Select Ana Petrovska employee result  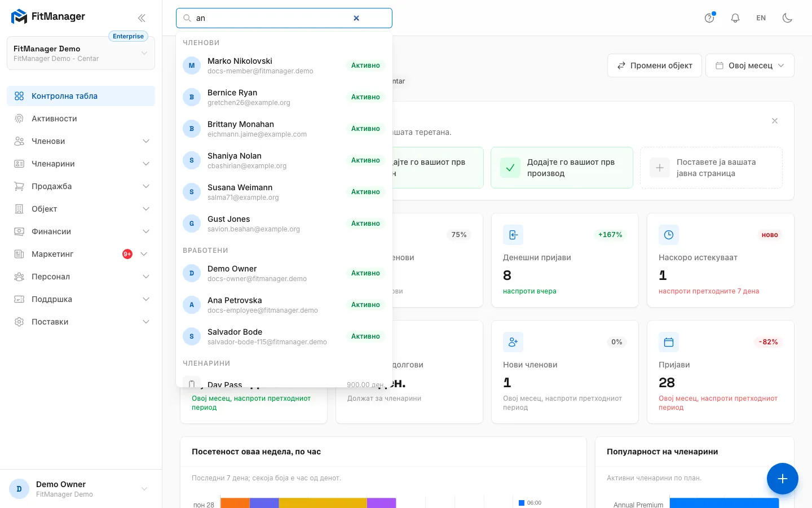tap(284, 305)
